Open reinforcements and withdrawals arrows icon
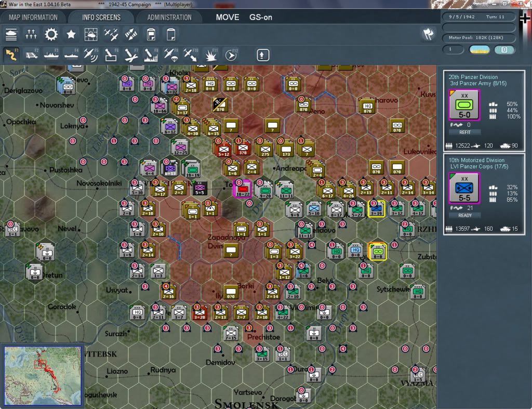The height and width of the screenshot is (409, 532). [131, 35]
